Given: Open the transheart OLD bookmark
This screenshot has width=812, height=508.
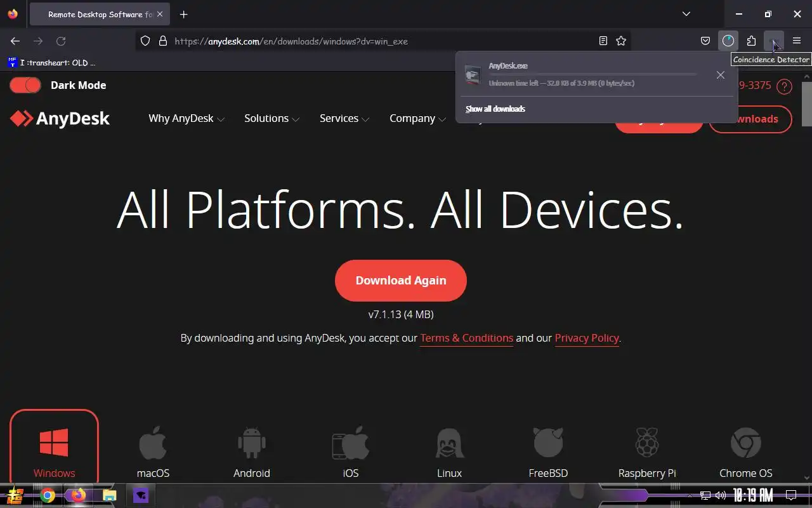Looking at the screenshot, I should (x=52, y=62).
